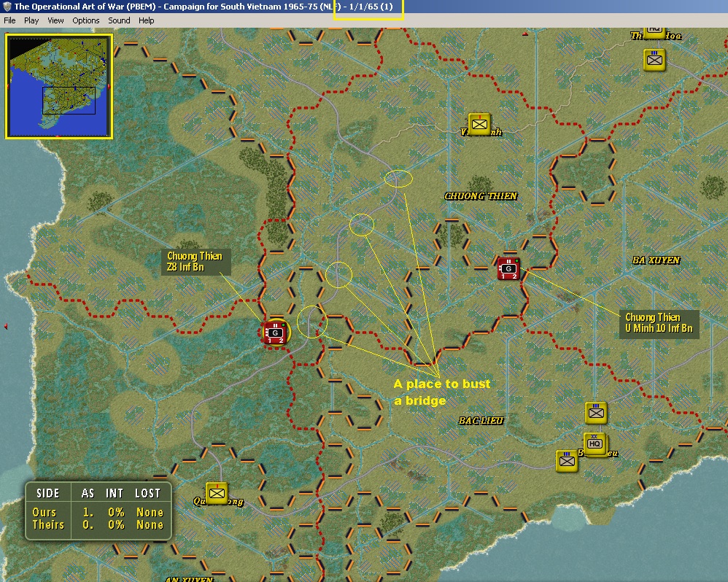
Task: Select the red Z8 Inf Bn guerrilla unit
Action: tap(275, 333)
